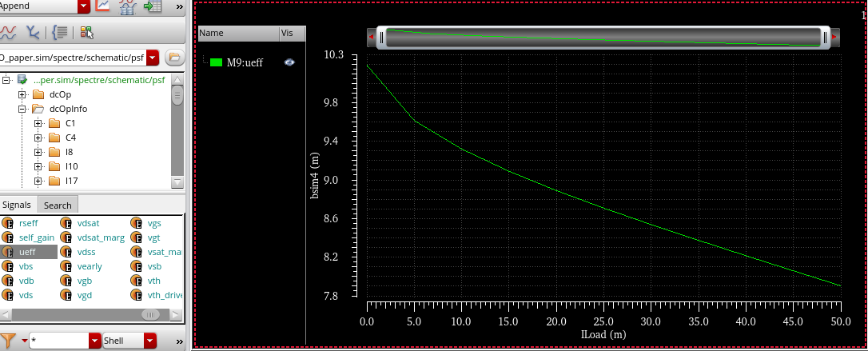Click the vdss signal icon
This screenshot has width=868, height=351.
point(66,252)
